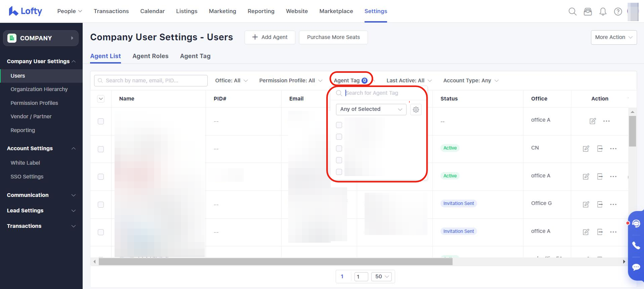This screenshot has width=644, height=289.
Task: Click the Add Agent button
Action: (270, 37)
